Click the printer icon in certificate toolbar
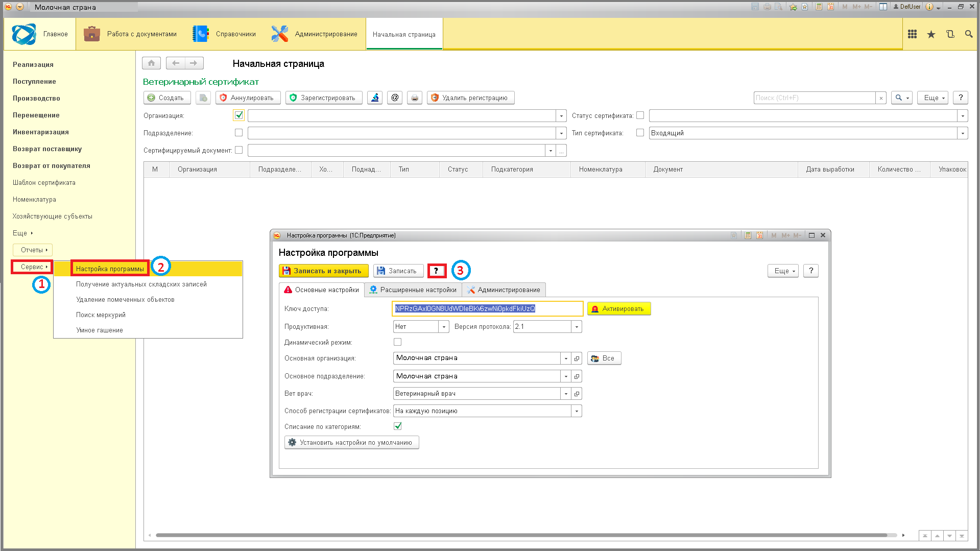 [415, 98]
